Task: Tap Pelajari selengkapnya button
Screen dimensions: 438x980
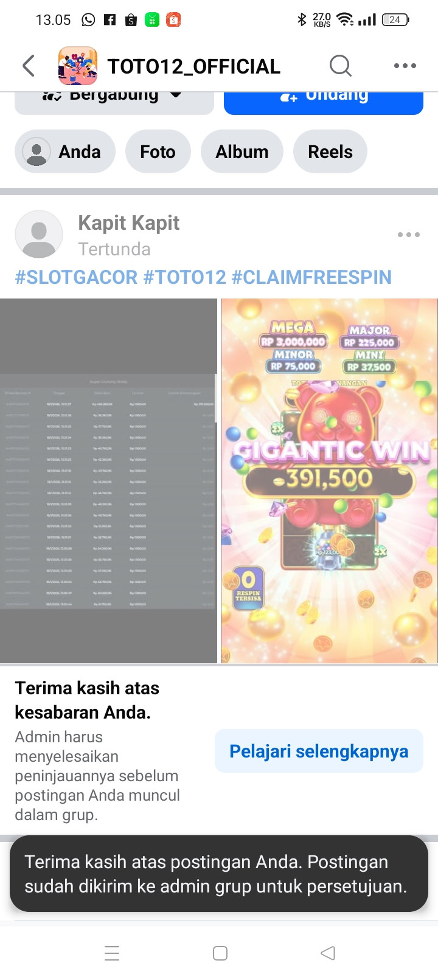Action: coord(319,751)
